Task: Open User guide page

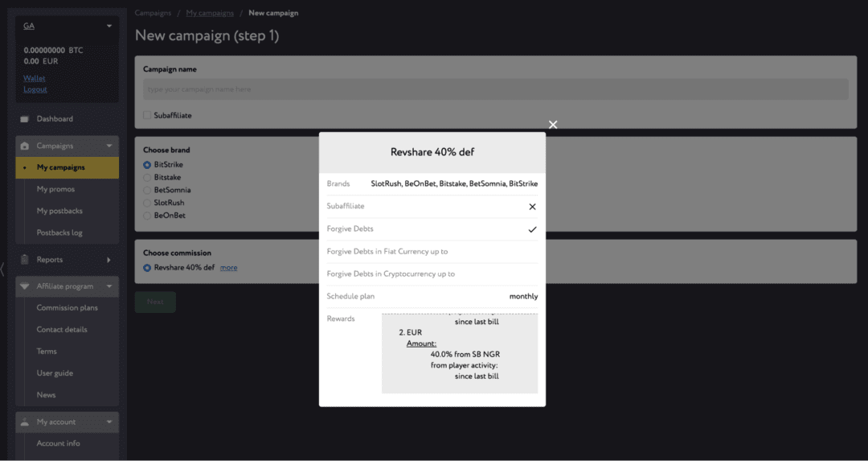Action: point(55,373)
